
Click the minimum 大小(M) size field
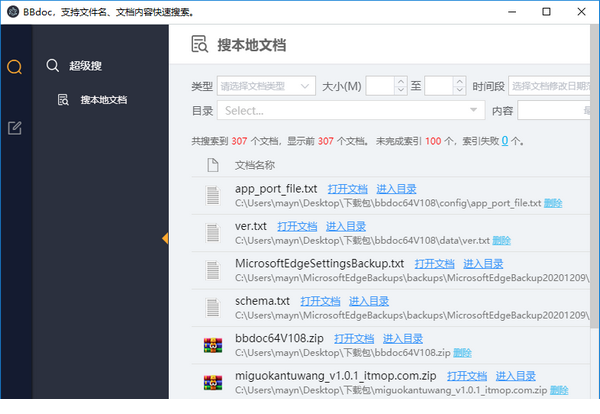(380, 86)
